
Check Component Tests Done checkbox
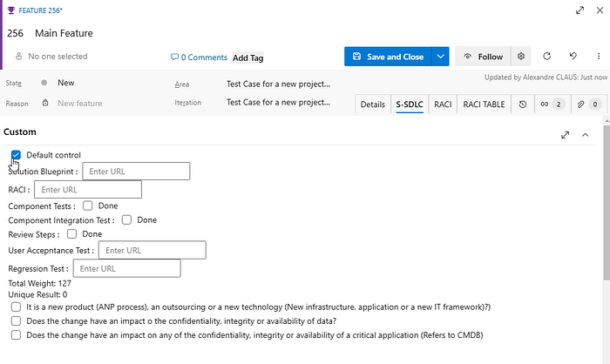(x=88, y=206)
